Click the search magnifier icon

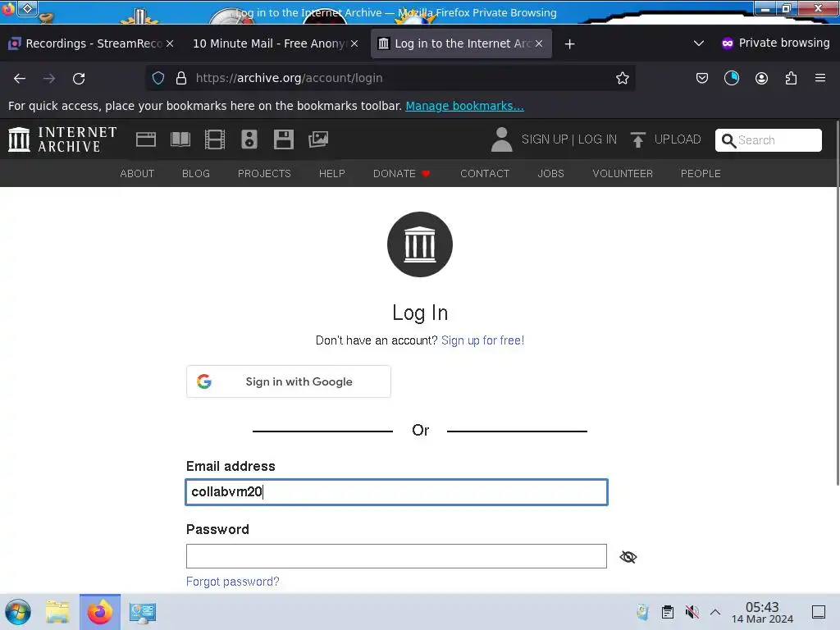[728, 140]
